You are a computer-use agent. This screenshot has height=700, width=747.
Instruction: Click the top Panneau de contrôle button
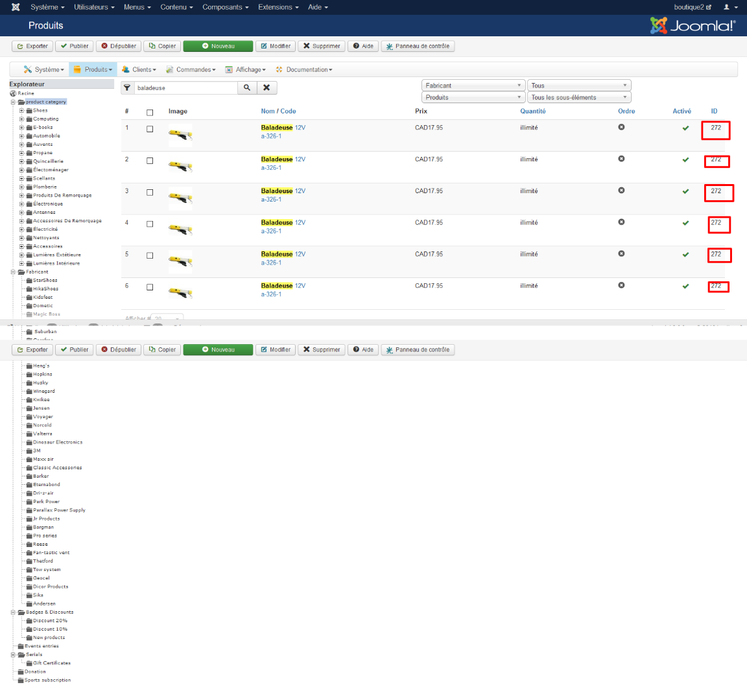click(x=418, y=46)
